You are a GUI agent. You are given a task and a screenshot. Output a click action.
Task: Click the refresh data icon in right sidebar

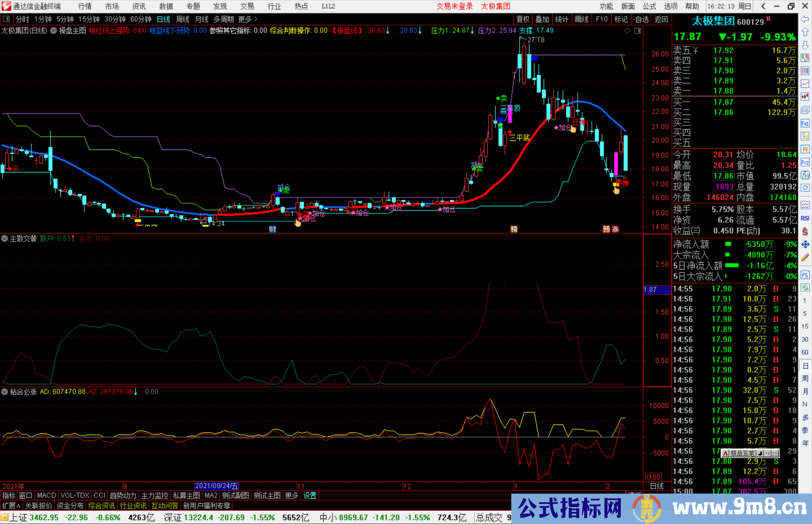[x=805, y=288]
